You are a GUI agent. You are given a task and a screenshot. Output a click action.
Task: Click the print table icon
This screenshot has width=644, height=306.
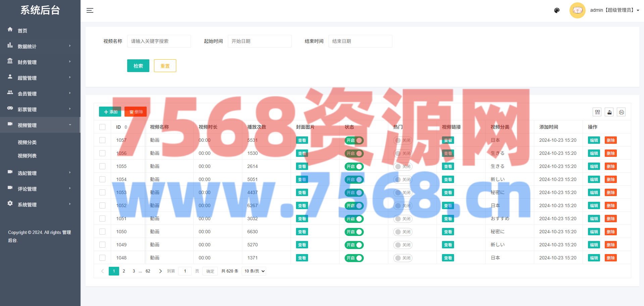(x=621, y=112)
